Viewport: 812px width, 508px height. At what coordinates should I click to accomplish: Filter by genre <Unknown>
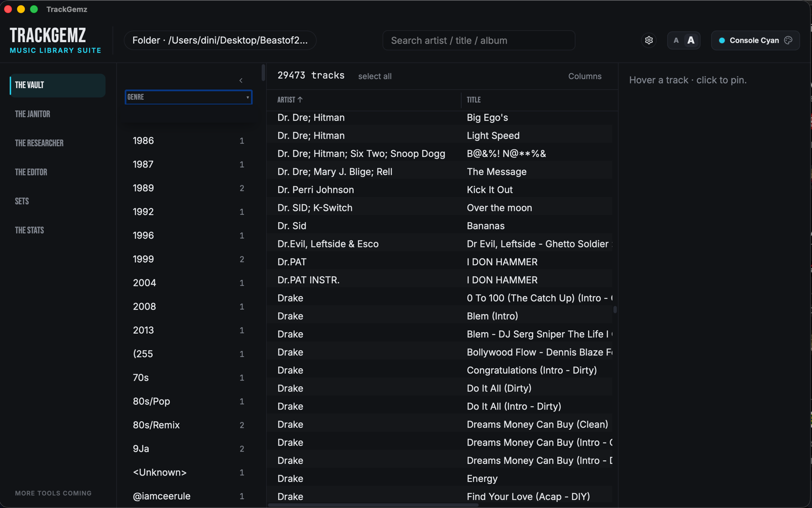pyautogui.click(x=188, y=472)
